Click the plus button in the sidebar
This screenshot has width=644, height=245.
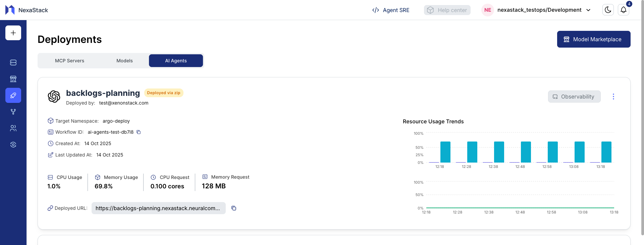(x=13, y=33)
